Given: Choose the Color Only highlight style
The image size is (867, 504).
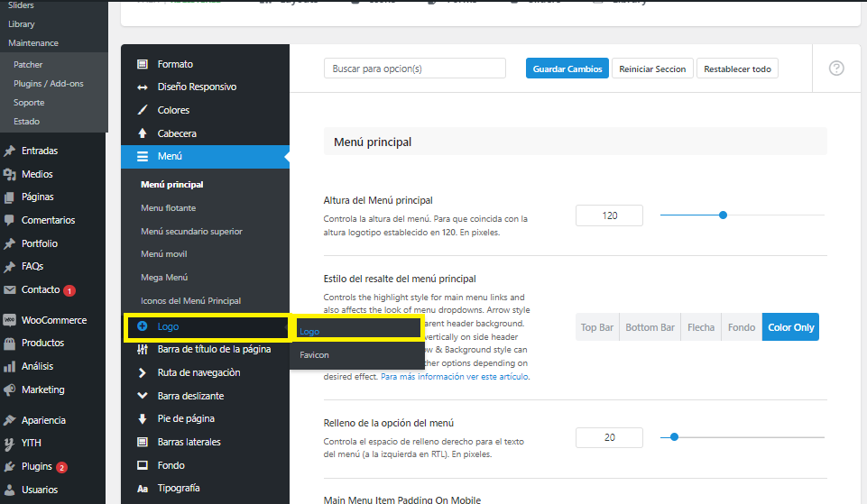Looking at the screenshot, I should (790, 327).
